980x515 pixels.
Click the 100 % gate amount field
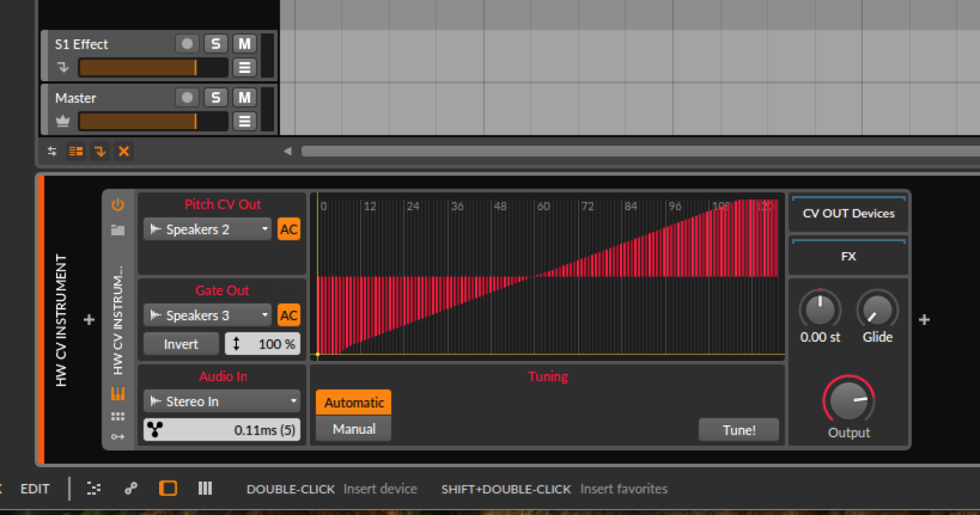pyautogui.click(x=262, y=344)
